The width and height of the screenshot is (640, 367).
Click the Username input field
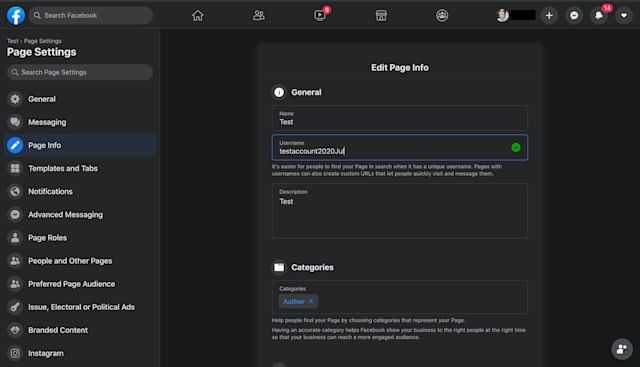400,147
